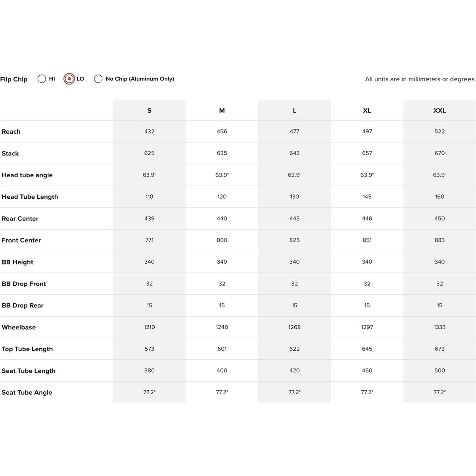
Task: Click the L size column header
Action: [294, 111]
